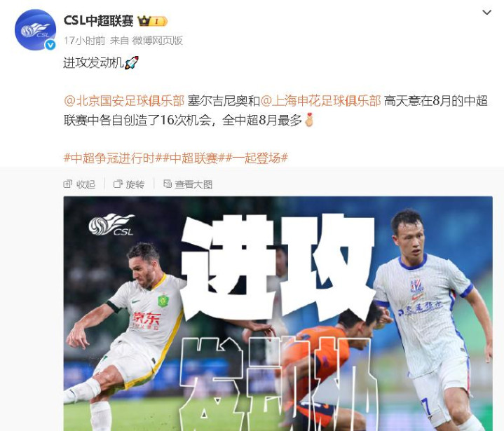Click the blue verified badge on avatar
Screen dimensions: 504x431
pyautogui.click(x=50, y=45)
